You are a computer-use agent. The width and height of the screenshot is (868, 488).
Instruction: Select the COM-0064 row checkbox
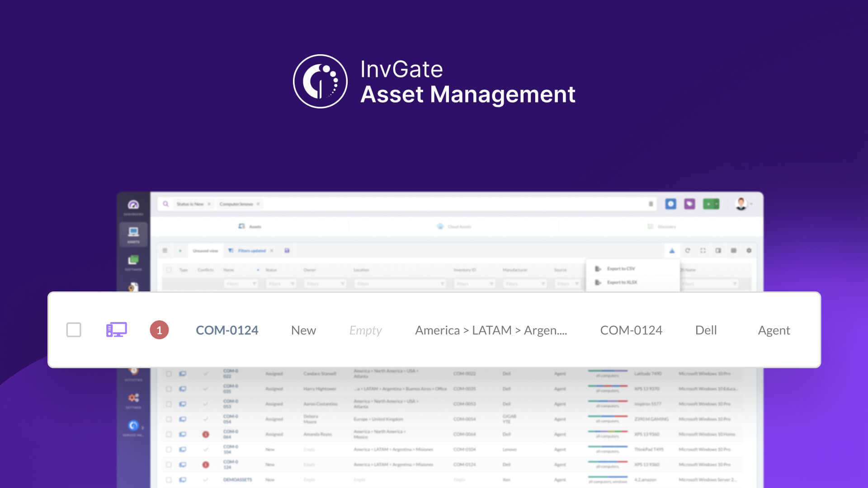[x=169, y=434]
